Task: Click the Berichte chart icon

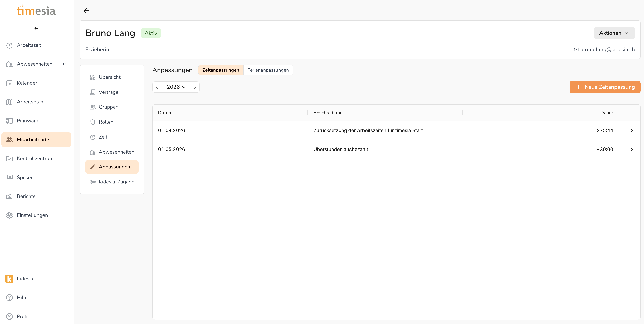Action: (x=9, y=196)
